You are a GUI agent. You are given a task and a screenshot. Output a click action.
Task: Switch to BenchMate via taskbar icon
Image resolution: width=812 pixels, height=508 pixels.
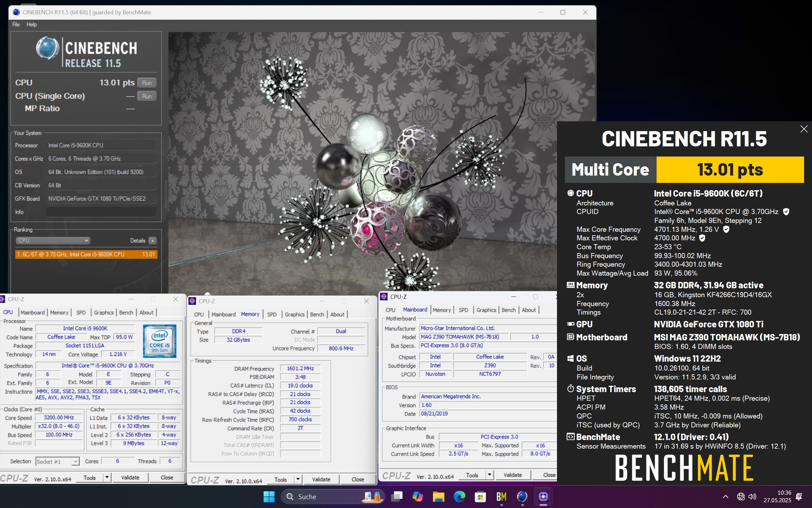tap(501, 497)
